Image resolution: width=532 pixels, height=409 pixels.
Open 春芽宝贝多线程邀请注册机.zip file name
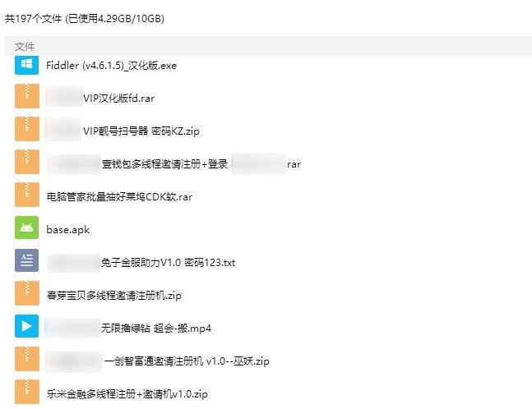pyautogui.click(x=114, y=296)
